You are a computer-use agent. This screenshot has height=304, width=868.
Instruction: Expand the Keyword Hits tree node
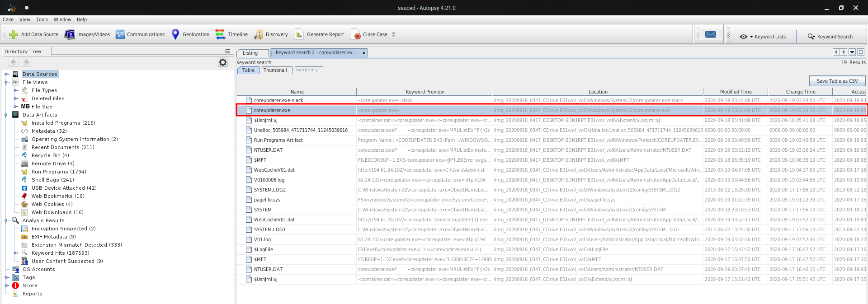coord(16,253)
